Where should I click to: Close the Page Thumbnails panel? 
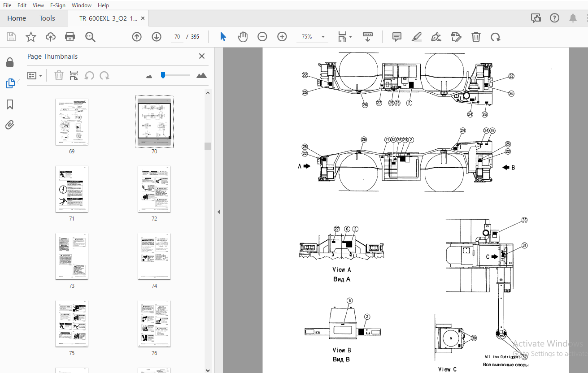202,56
